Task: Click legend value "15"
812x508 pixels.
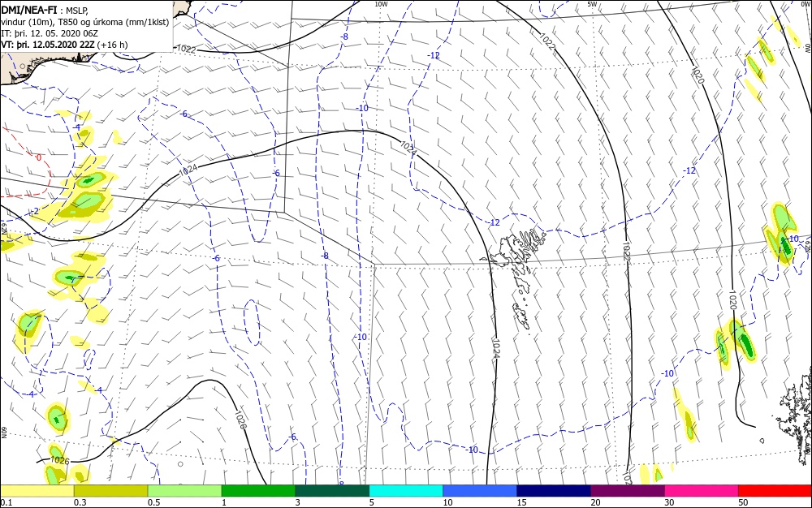Action: (x=521, y=502)
